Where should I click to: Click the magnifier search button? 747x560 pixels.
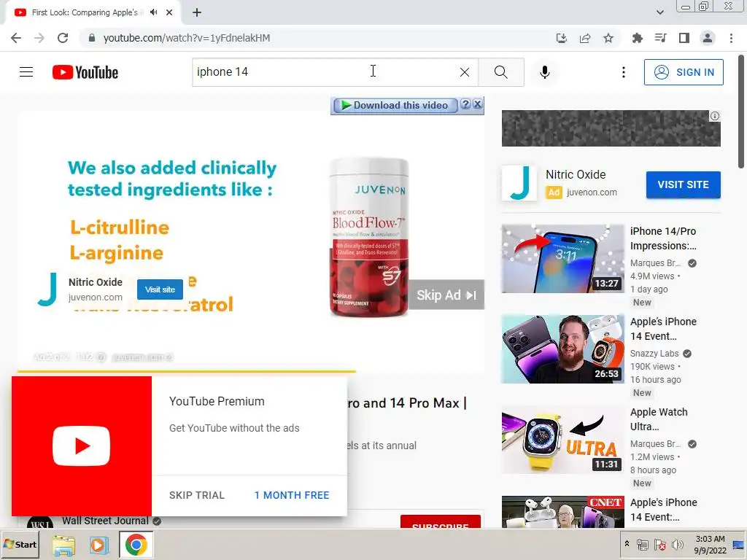[x=500, y=72]
